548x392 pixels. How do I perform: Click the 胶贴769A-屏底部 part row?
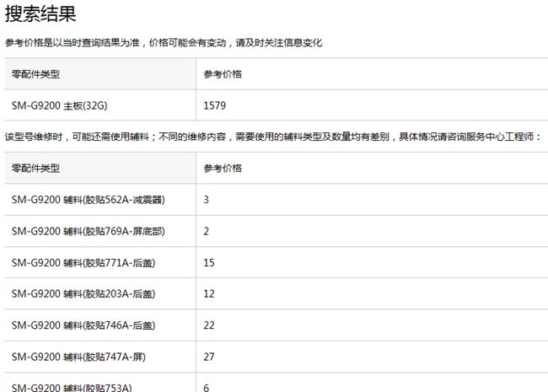pyautogui.click(x=88, y=231)
